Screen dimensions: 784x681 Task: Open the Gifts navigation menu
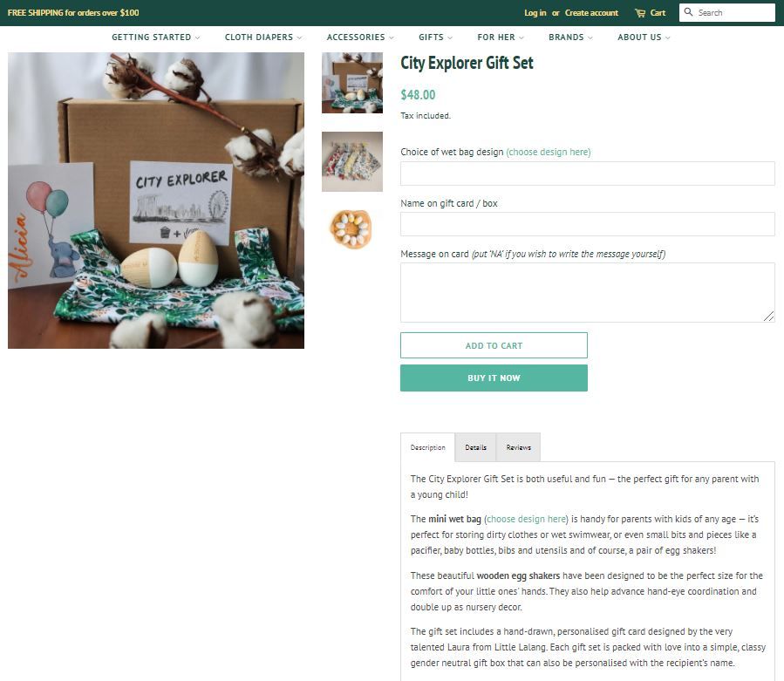point(435,37)
